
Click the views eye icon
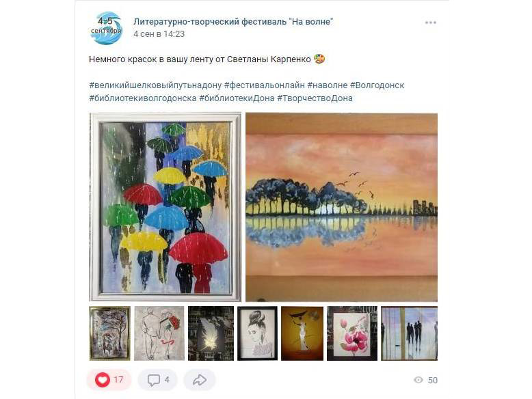coord(418,380)
